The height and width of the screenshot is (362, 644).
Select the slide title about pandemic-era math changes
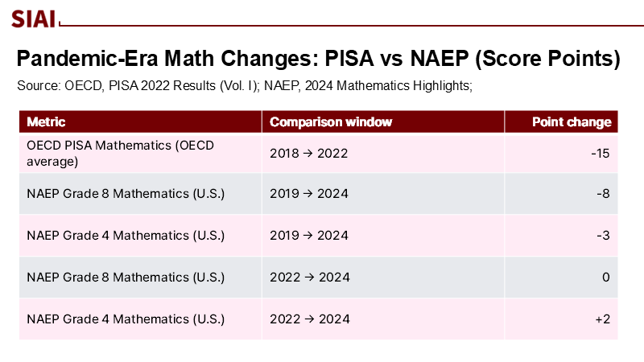(318, 59)
